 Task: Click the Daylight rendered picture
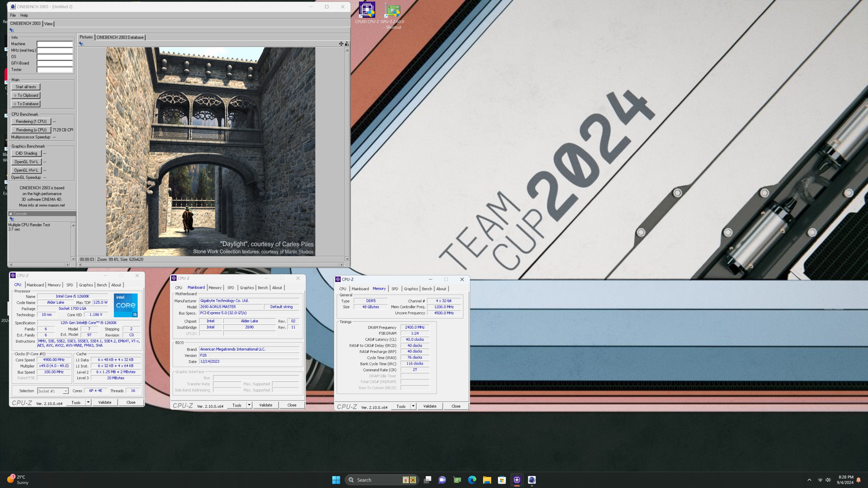tap(211, 152)
